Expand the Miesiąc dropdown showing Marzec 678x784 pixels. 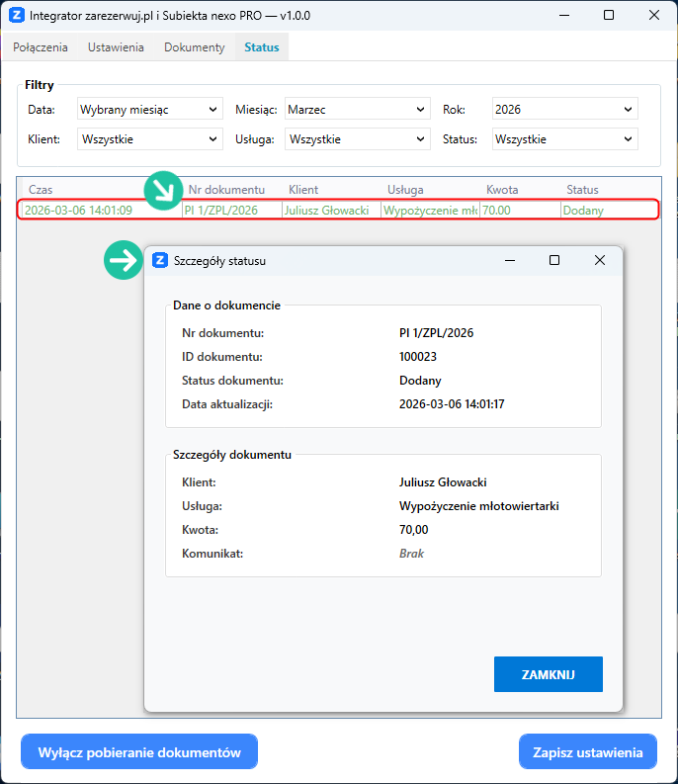point(357,110)
